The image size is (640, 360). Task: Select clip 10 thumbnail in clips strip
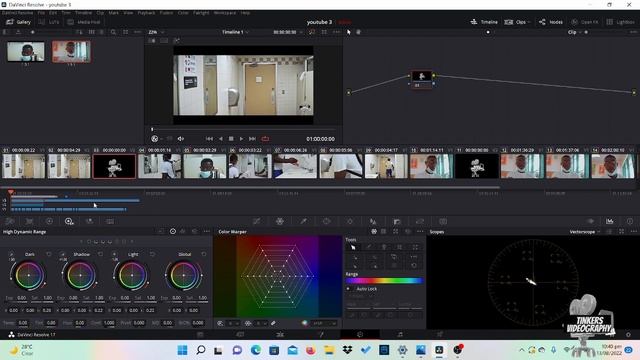coord(431,166)
